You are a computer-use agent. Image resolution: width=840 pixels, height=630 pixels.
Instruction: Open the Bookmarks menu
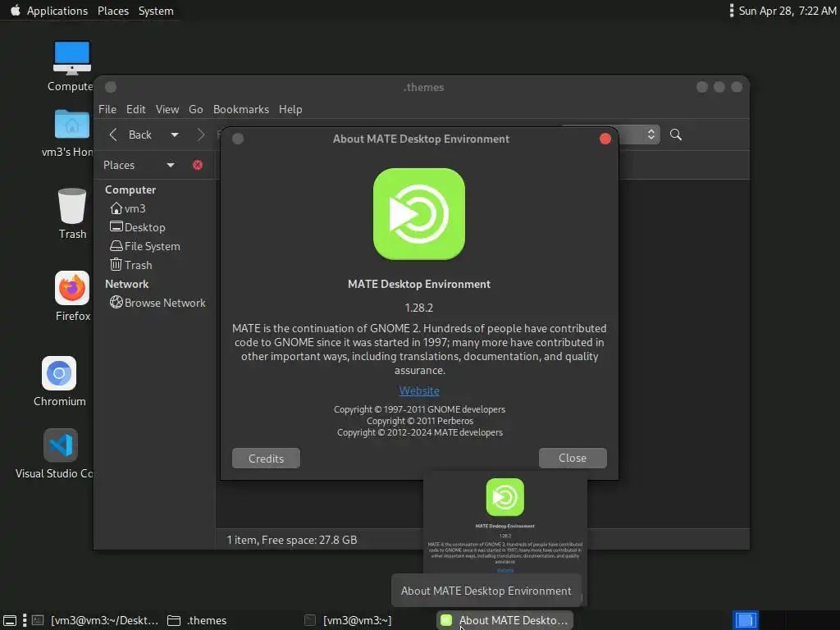[241, 109]
